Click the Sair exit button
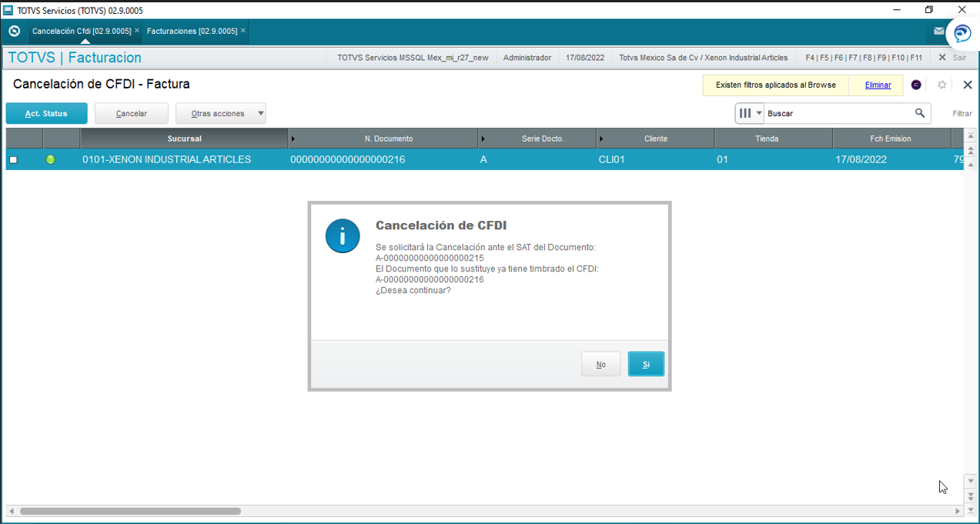Screen dimensions: 980x524 pos(952,58)
